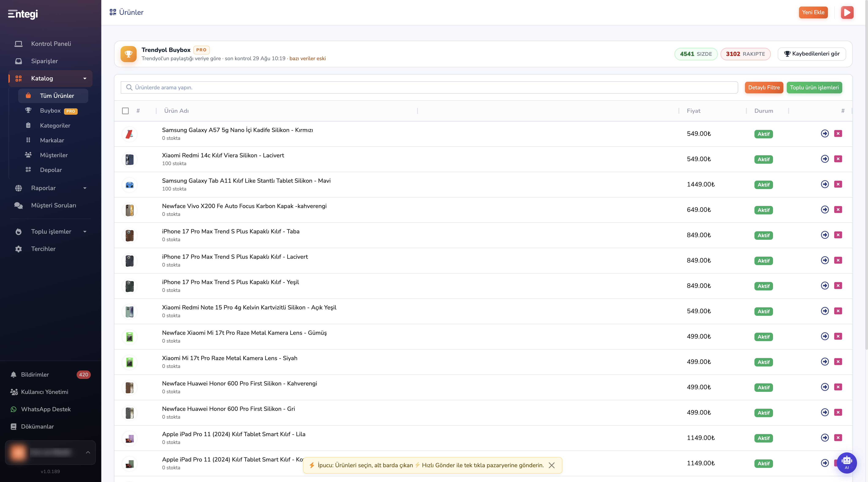Select all products with header checkbox
This screenshot has height=482, width=868.
click(125, 111)
